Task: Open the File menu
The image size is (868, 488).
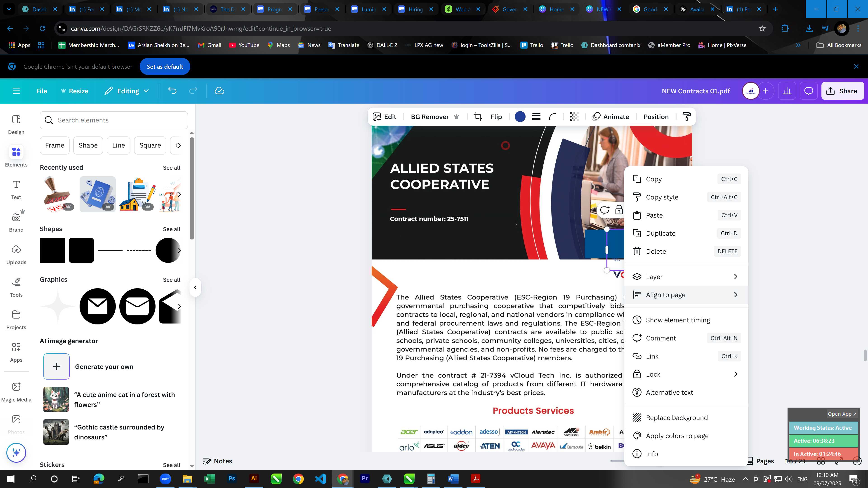Action: coord(42,91)
